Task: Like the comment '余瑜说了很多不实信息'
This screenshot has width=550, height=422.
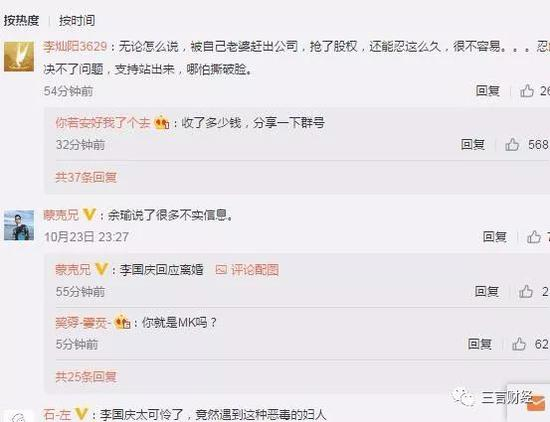Action: coord(534,237)
